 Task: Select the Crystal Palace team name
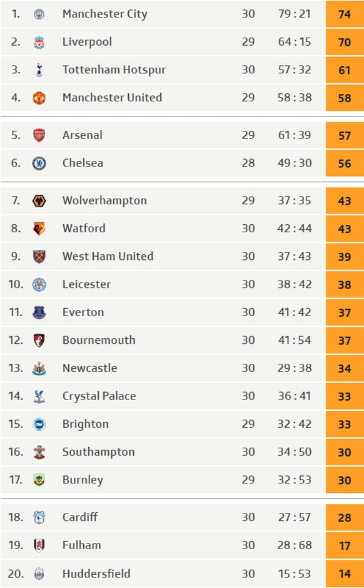99,396
